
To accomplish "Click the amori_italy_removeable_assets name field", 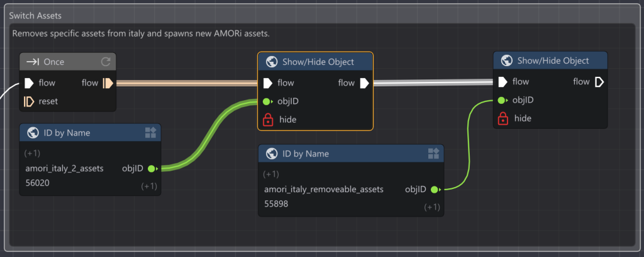I will 324,190.
